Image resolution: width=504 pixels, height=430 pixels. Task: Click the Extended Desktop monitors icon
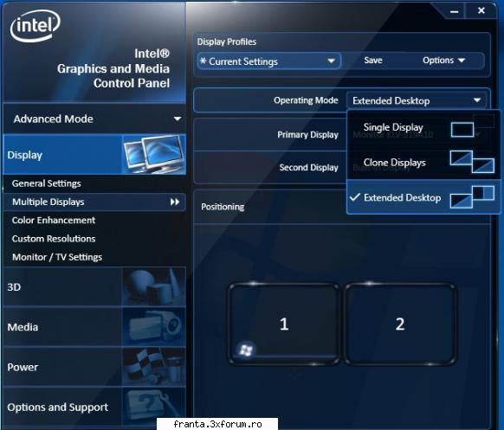(x=472, y=196)
